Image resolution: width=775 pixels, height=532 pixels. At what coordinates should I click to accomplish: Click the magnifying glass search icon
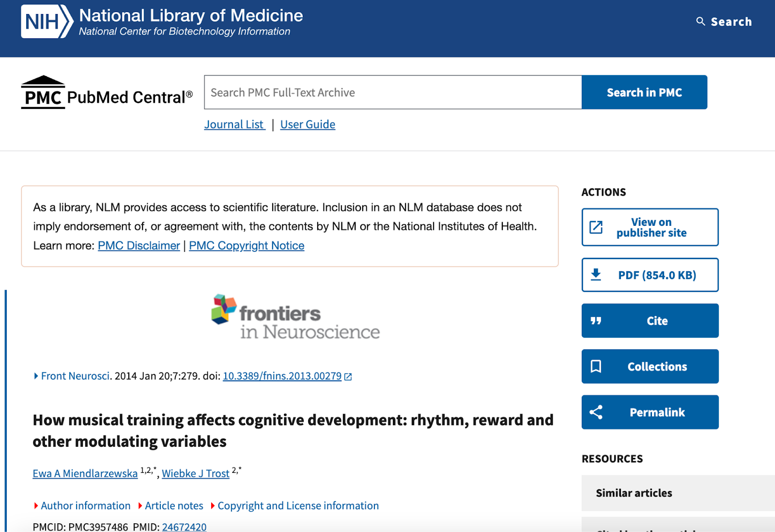point(700,21)
